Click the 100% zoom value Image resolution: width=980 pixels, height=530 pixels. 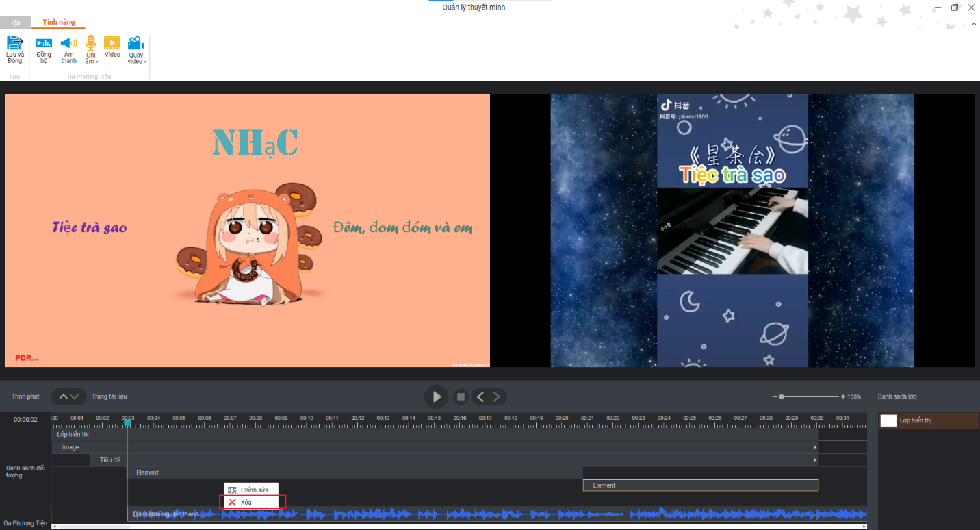click(x=854, y=396)
